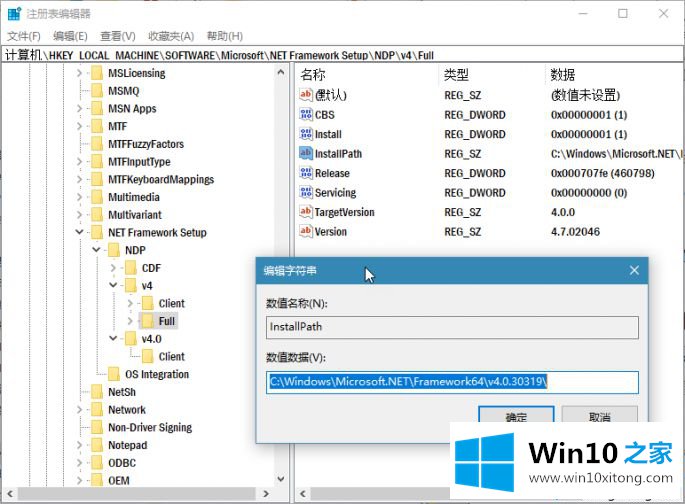Click the 数值名称 InstallPath field
Screen dimensions: 685x504
[x=452, y=327]
